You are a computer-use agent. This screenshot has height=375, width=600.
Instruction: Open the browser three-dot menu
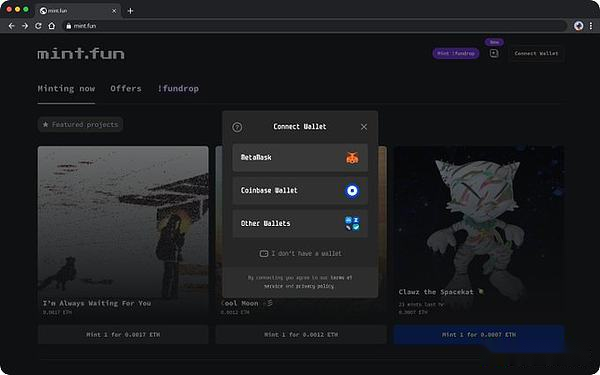[591, 26]
